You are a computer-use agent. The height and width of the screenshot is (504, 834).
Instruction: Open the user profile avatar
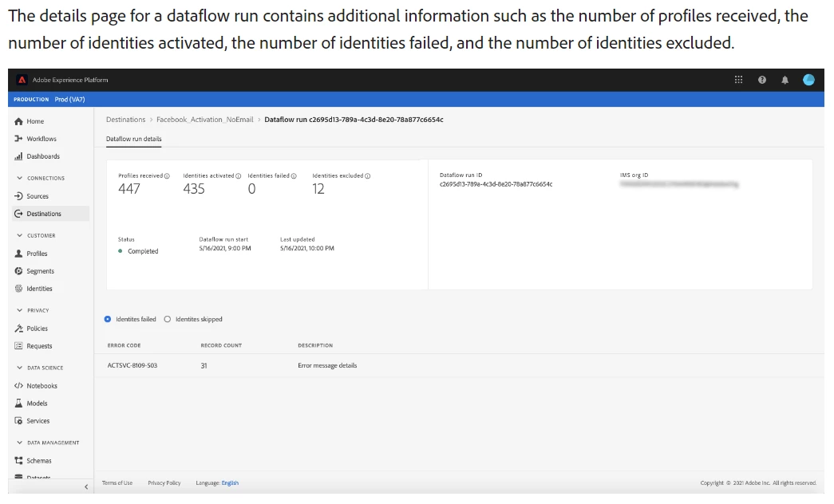808,80
